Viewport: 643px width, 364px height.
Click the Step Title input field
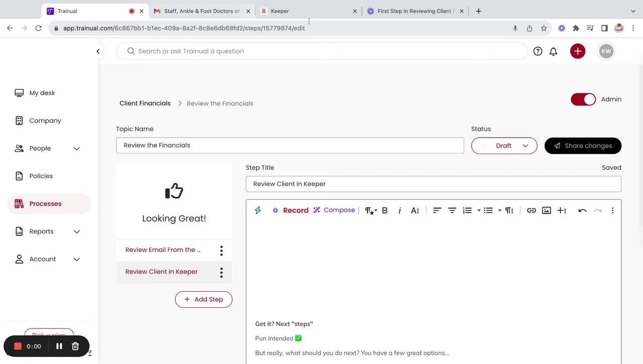[x=433, y=184]
